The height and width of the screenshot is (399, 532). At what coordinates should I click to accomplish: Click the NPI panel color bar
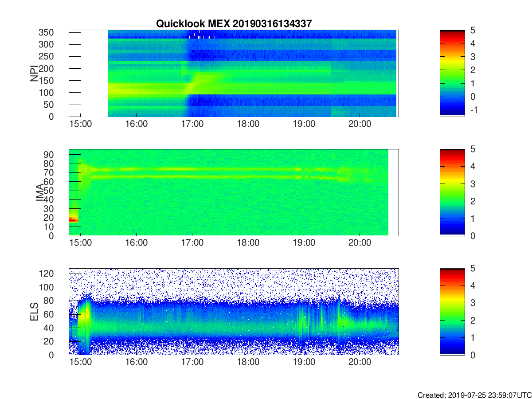pyautogui.click(x=452, y=73)
